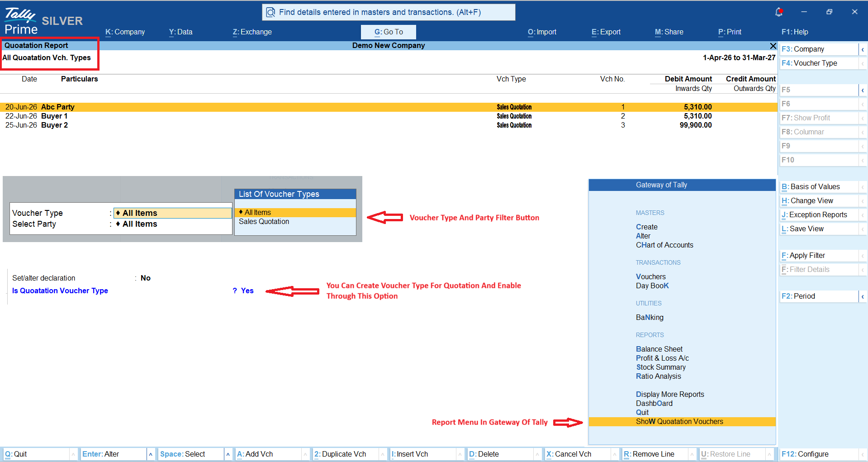
Task: Open DashbOard in Gateway of Tally
Action: pyautogui.click(x=654, y=404)
